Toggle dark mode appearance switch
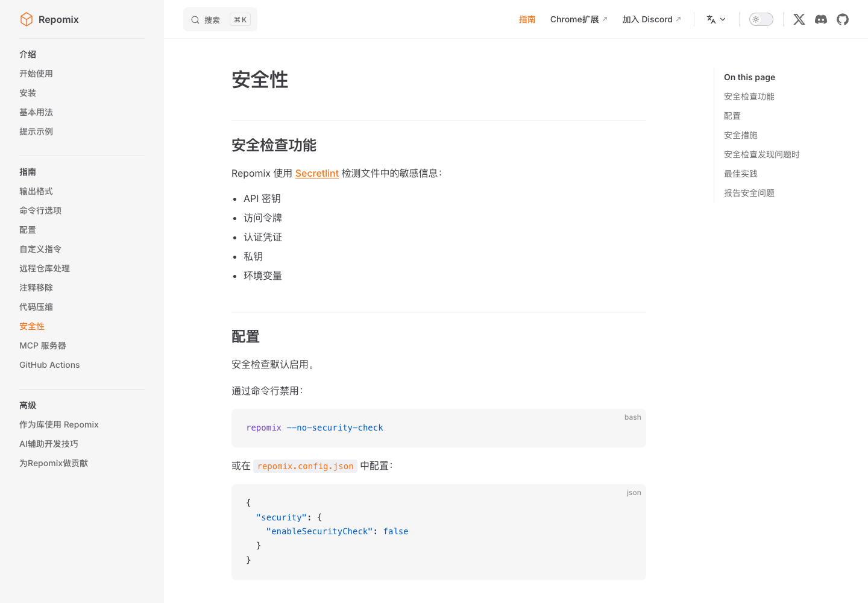 pos(761,19)
